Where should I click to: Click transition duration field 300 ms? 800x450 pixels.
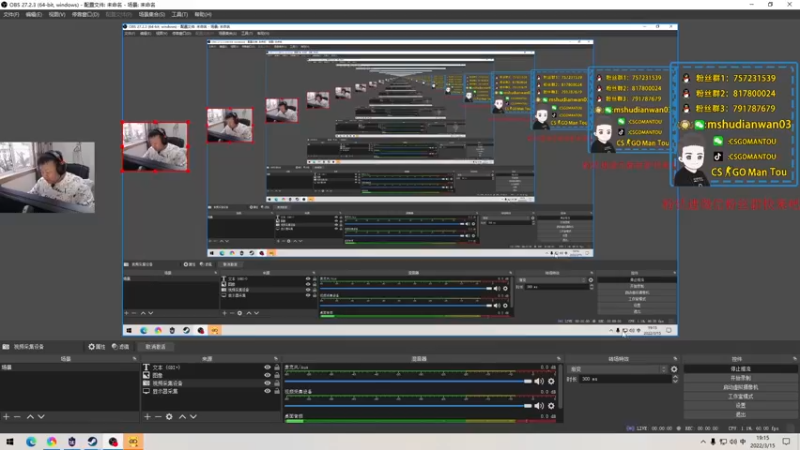coord(625,379)
